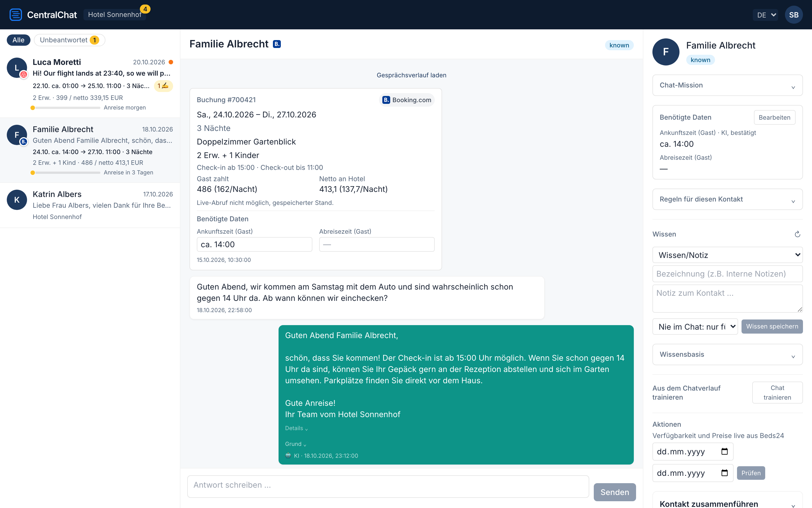Click Chat trainieren button
The height and width of the screenshot is (508, 812).
(x=777, y=392)
